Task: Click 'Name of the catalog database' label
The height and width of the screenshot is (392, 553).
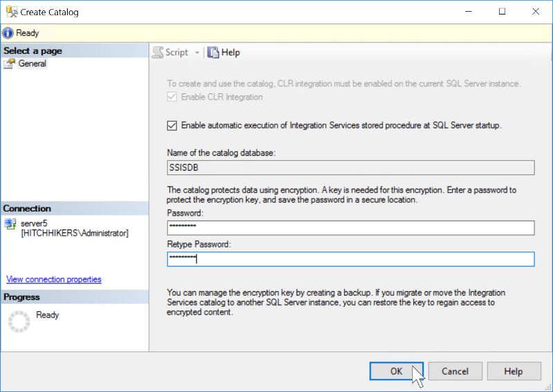Action: 221,153
